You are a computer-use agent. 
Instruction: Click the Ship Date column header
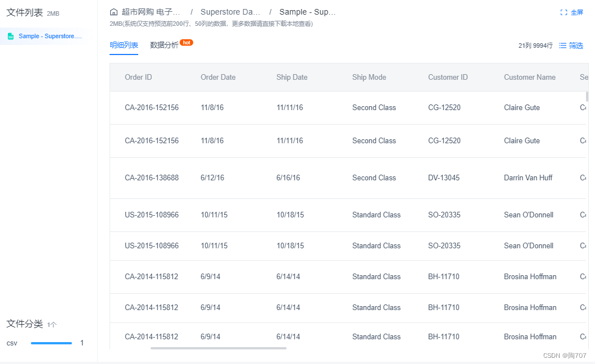pos(292,78)
